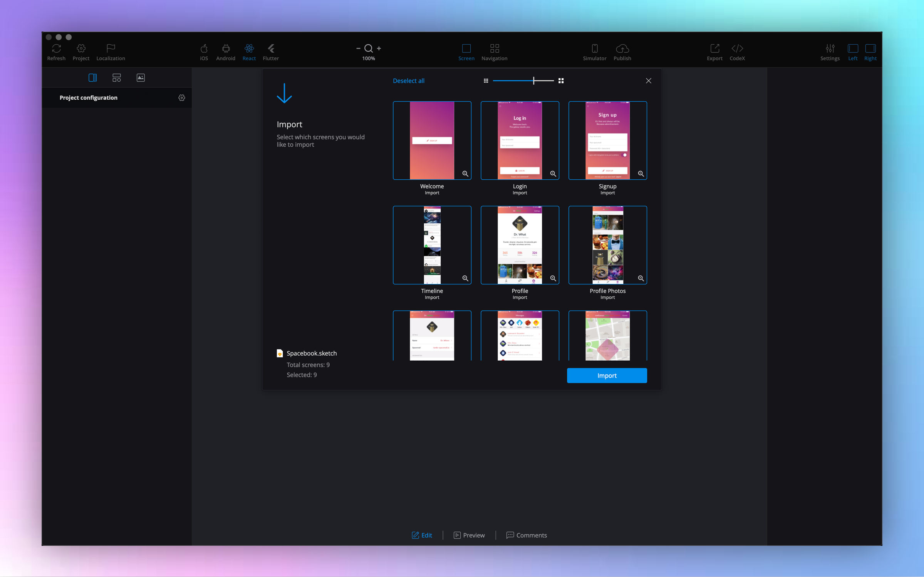
Task: Magnify the Welcome screen preview
Action: click(465, 174)
